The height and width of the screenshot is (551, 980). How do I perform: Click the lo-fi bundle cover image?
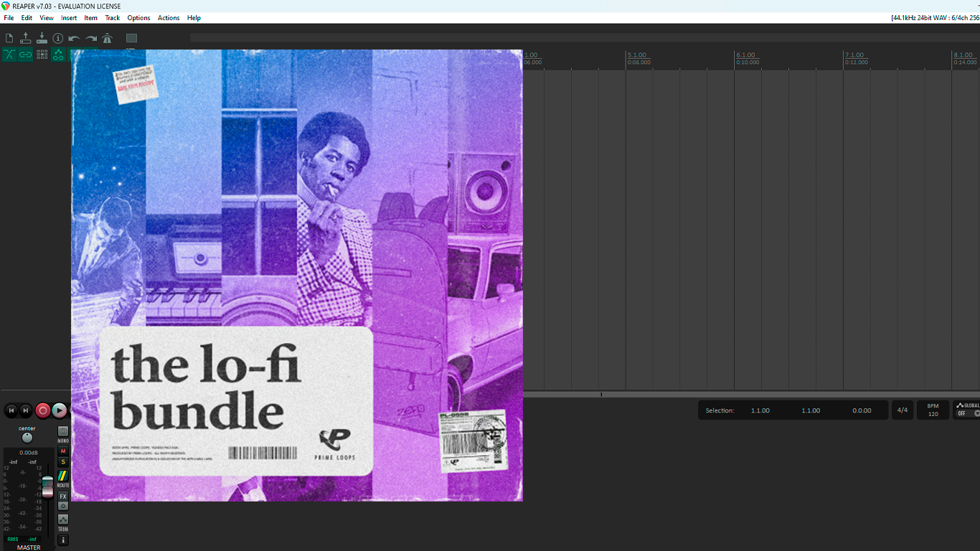tap(297, 275)
